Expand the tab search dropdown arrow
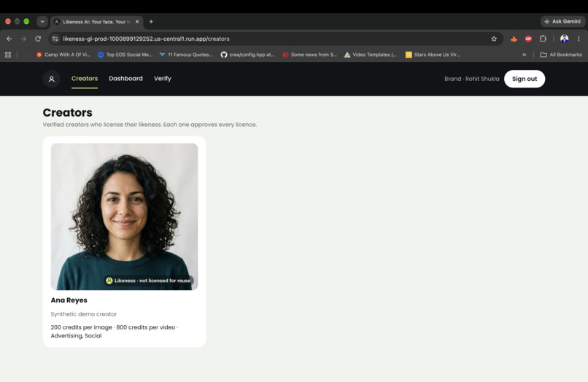588x382 pixels. tap(42, 21)
